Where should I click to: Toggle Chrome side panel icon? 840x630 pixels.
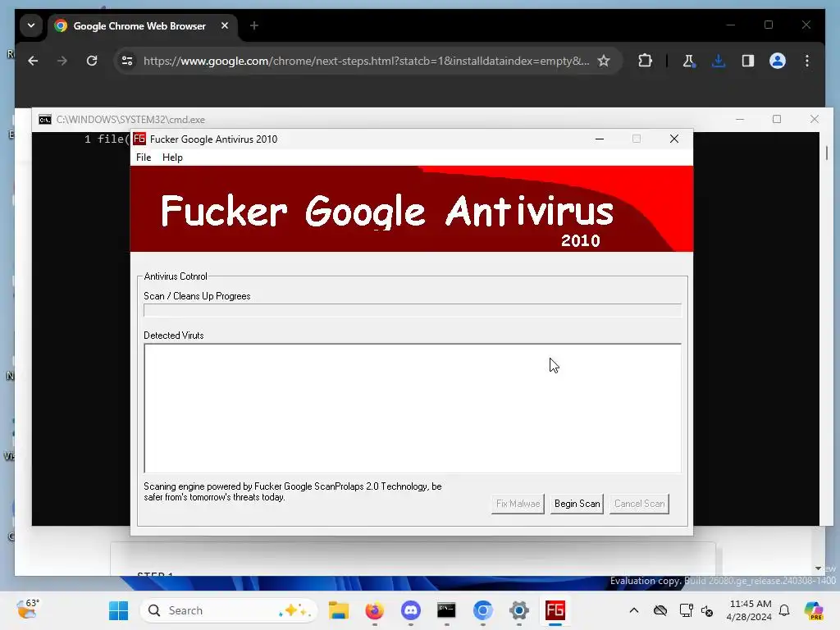[x=748, y=61]
